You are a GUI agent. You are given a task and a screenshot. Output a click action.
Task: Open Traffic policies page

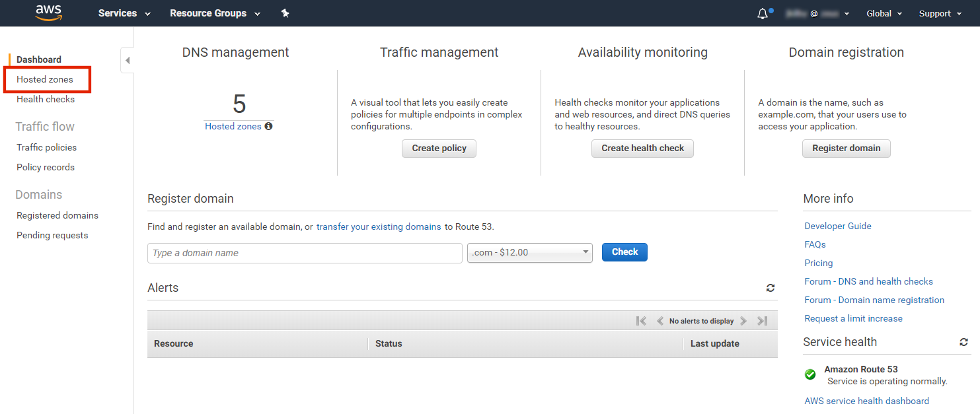46,147
